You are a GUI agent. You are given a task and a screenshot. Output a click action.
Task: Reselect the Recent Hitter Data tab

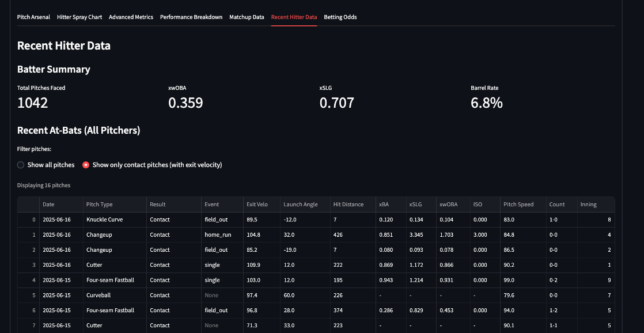coord(294,17)
